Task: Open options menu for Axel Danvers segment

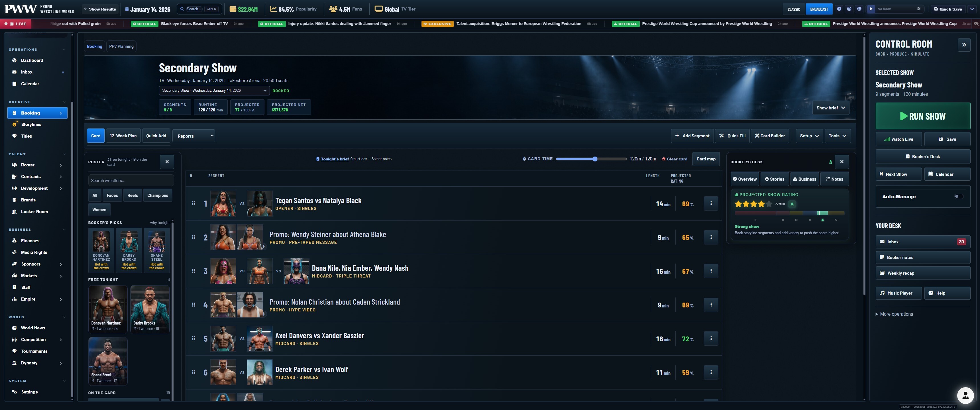Action: [711, 338]
